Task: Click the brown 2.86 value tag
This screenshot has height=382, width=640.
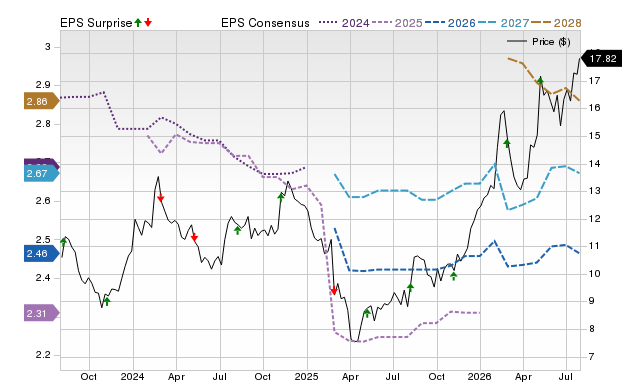Action: pyautogui.click(x=42, y=102)
